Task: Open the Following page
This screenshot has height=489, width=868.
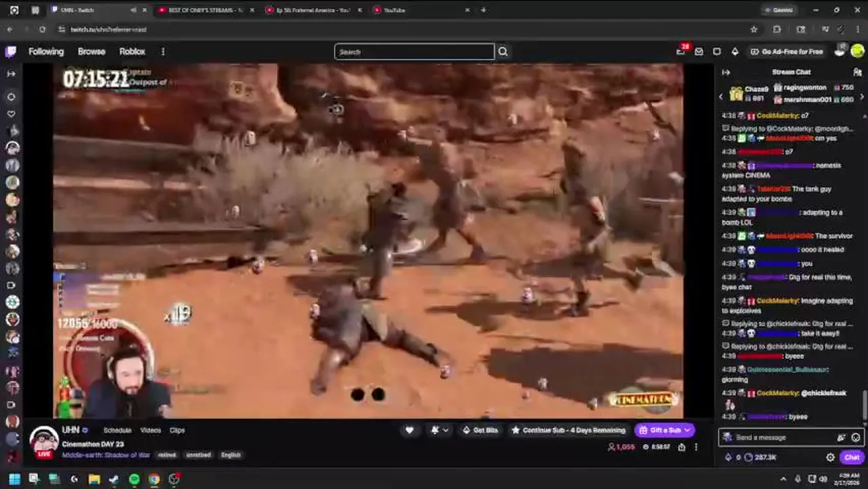Action: point(46,52)
